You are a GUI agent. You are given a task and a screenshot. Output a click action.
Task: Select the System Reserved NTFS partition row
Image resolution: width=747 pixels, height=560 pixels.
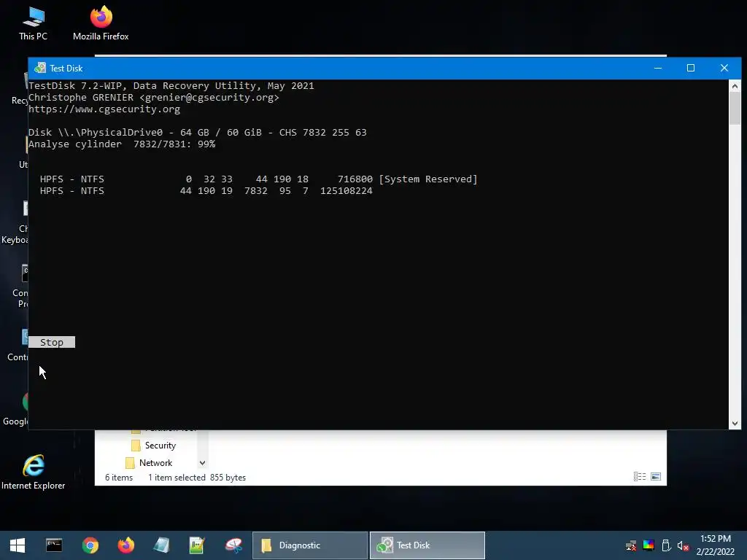point(259,179)
